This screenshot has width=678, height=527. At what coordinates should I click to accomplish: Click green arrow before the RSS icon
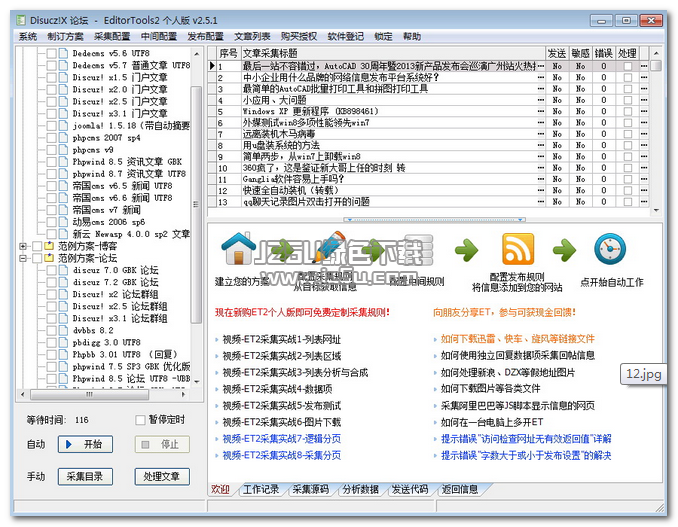pyautogui.click(x=467, y=250)
